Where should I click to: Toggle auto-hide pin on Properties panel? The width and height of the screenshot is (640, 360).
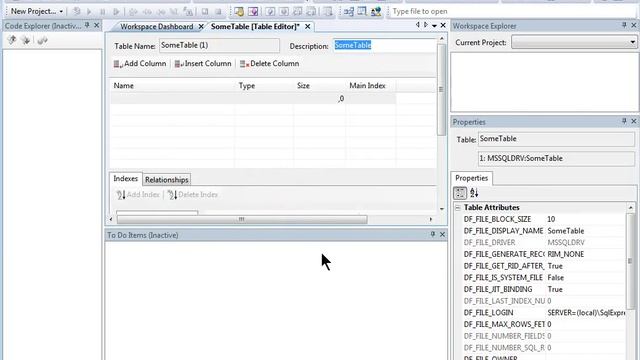pos(624,121)
